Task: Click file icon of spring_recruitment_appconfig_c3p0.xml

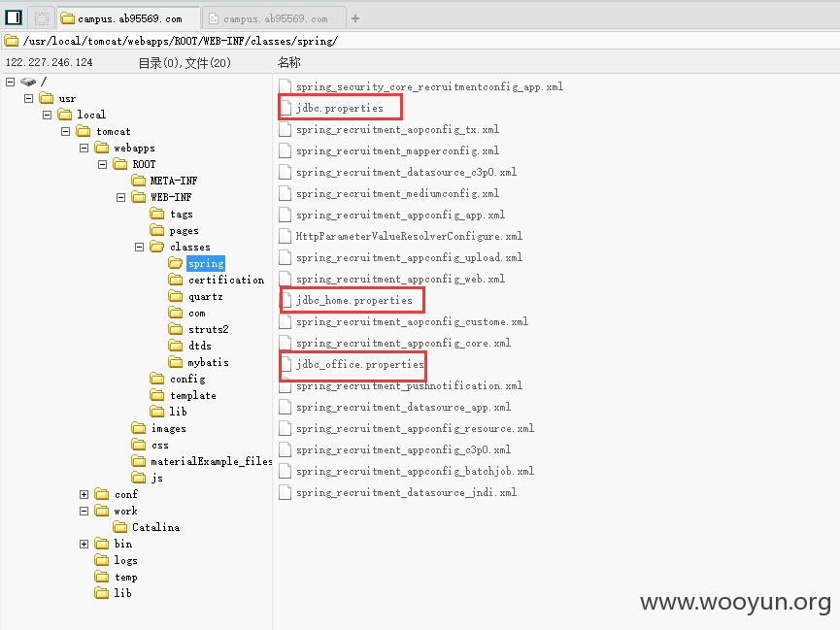Action: (x=285, y=450)
